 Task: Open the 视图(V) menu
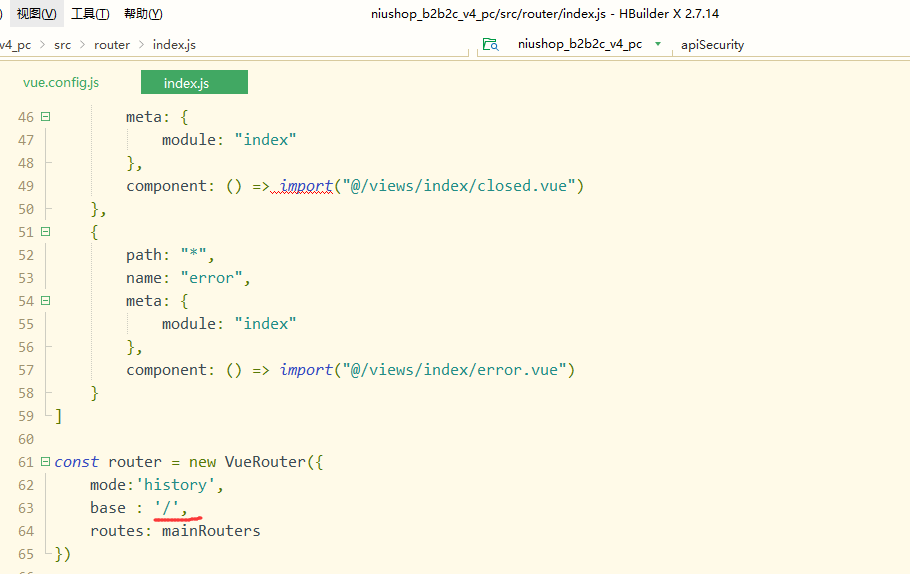pos(36,14)
